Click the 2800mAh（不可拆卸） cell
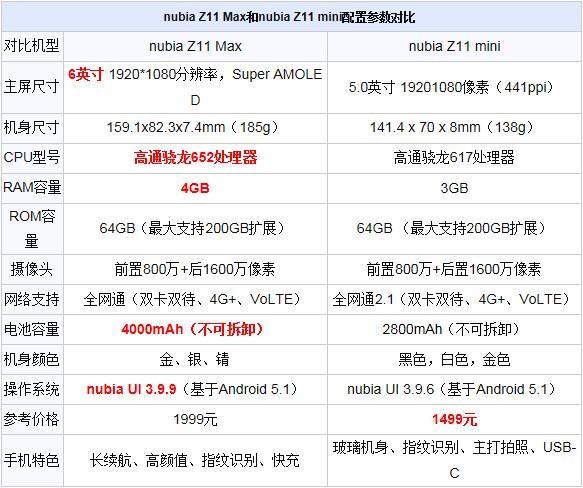The image size is (583, 488). pos(454,329)
